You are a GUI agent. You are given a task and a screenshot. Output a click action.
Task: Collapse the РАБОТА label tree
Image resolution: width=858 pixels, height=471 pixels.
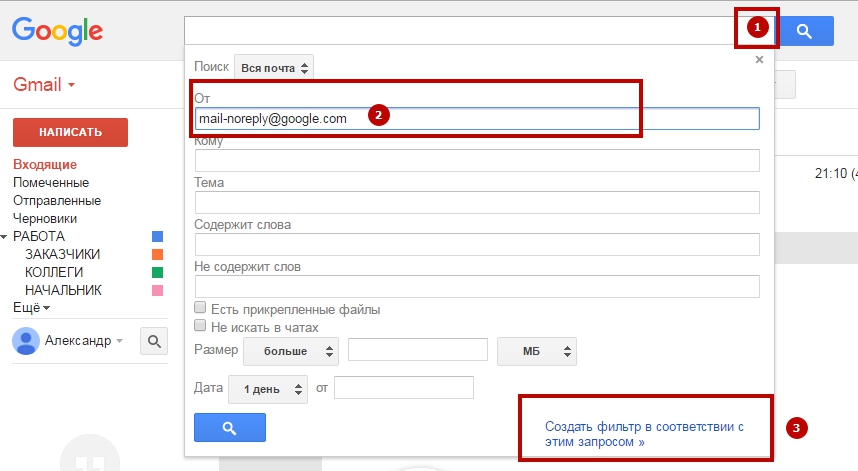(4, 237)
